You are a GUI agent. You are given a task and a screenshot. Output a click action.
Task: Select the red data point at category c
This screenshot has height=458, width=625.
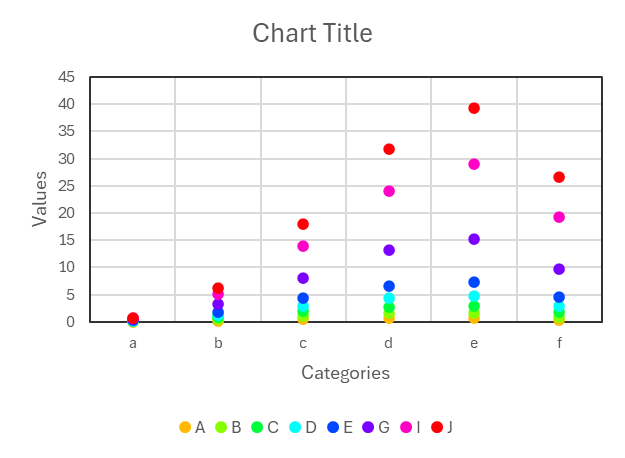coord(303,224)
